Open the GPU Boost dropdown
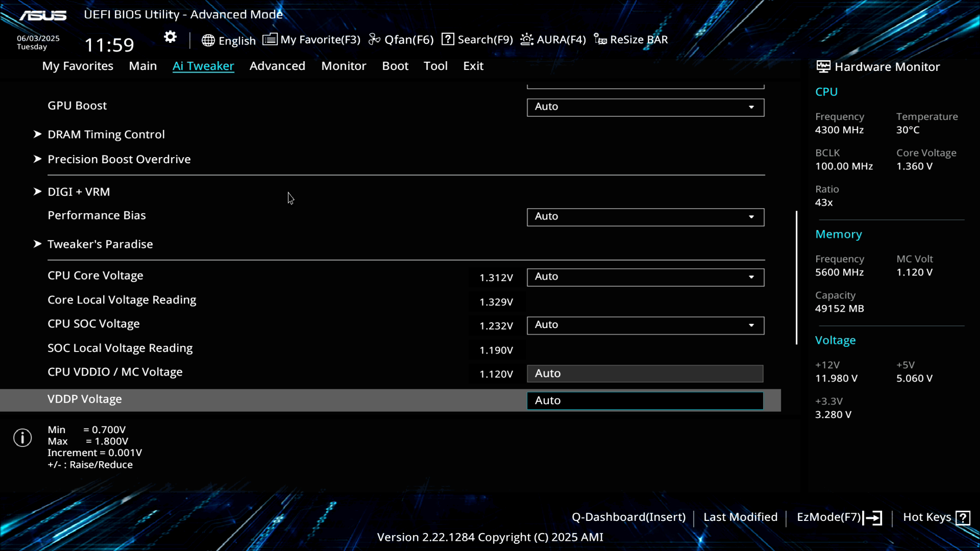Screen dimensions: 980x551 (x=645, y=107)
